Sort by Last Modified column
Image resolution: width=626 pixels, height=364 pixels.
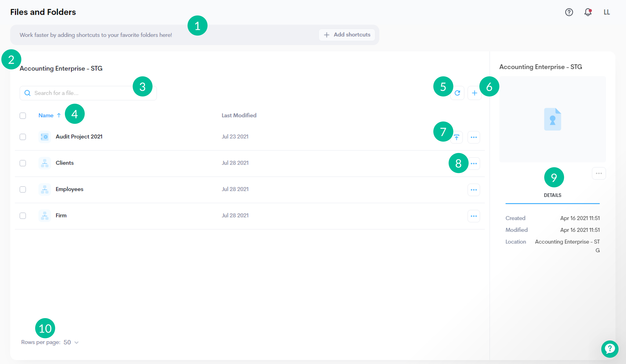click(239, 116)
